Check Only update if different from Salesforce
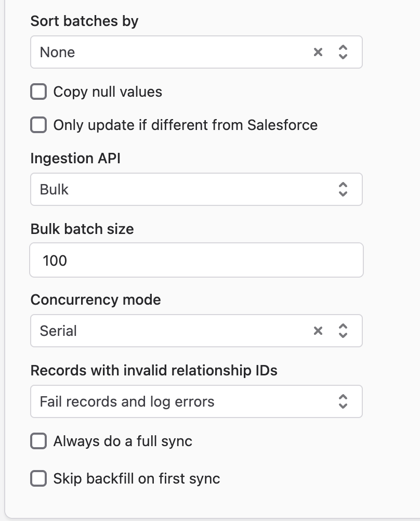420x521 pixels. point(38,125)
